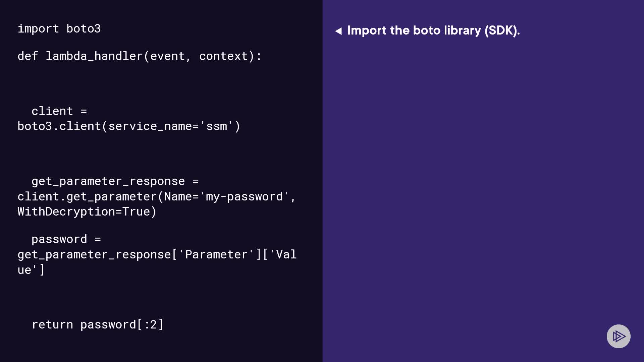Viewport: 644px width, 362px height.
Task: Click the 'ssm' service name string
Action: tap(217, 126)
